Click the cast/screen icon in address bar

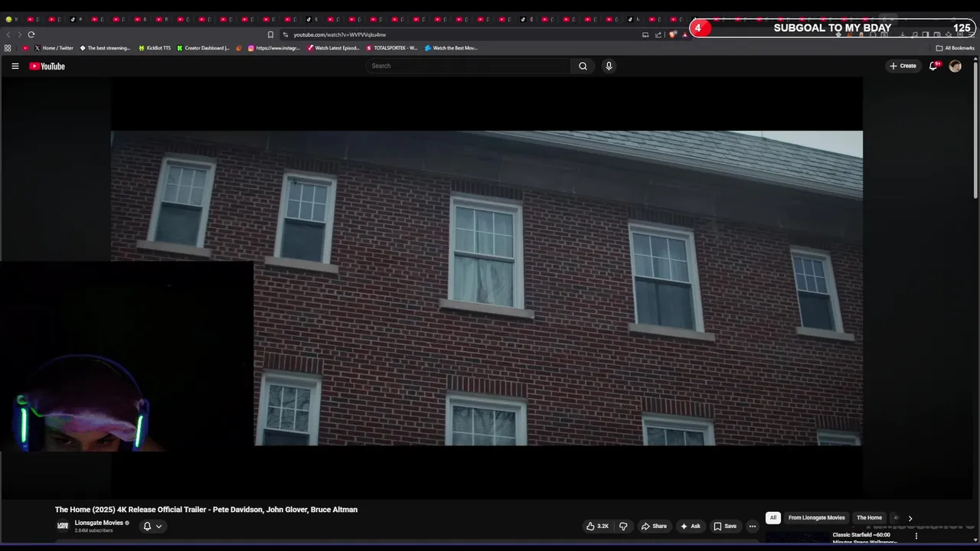(x=645, y=34)
